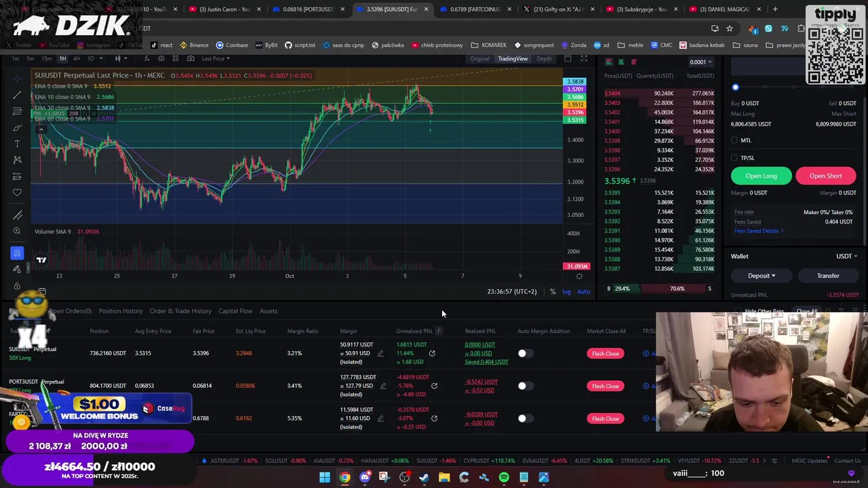Click the wallet Transfer button
The height and width of the screenshot is (488, 868).
(x=828, y=276)
